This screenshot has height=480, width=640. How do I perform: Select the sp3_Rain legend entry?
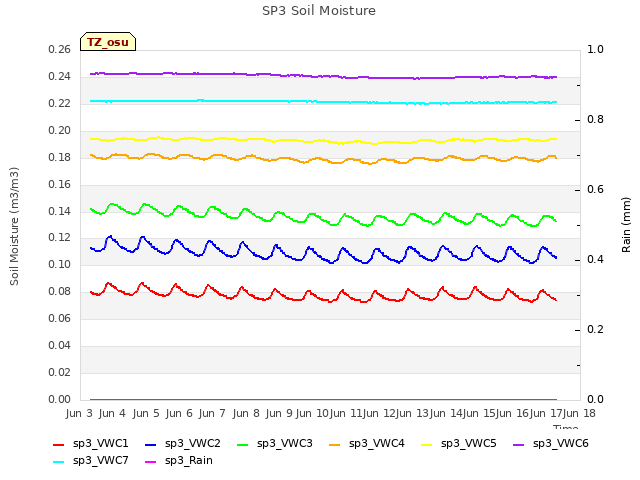click(179, 461)
